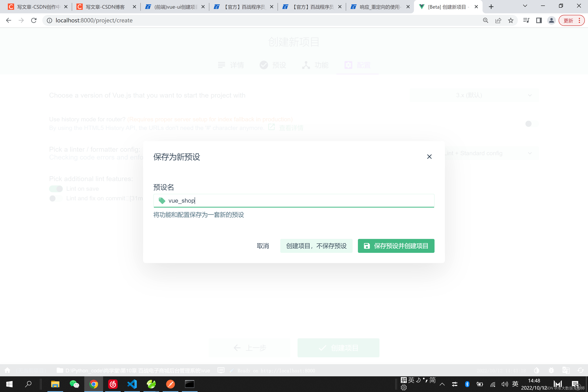Show hidden tray icons chevron
Image resolution: width=588 pixels, height=392 pixels.
[x=442, y=384]
